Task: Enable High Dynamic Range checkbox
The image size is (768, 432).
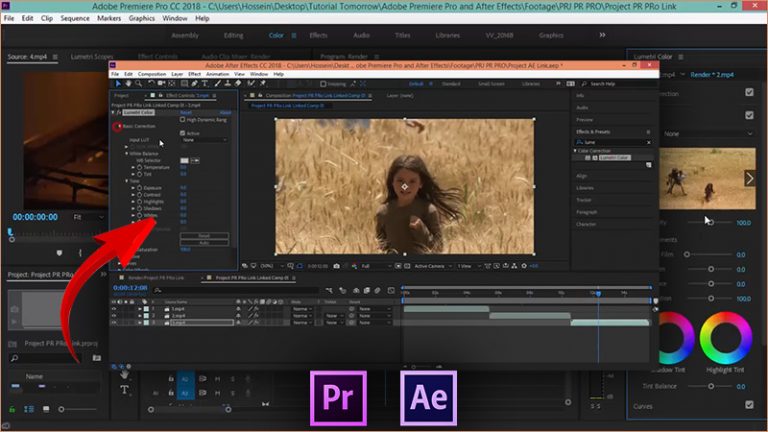Action: click(181, 119)
